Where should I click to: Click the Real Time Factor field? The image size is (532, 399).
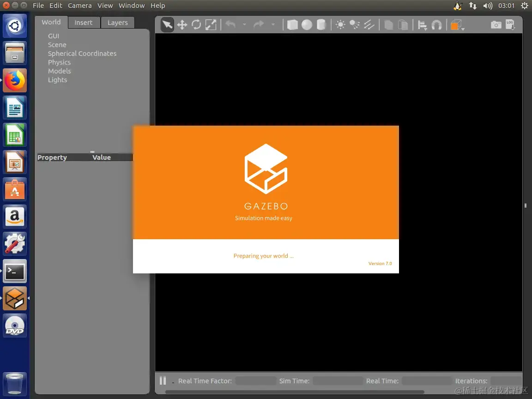click(x=256, y=381)
